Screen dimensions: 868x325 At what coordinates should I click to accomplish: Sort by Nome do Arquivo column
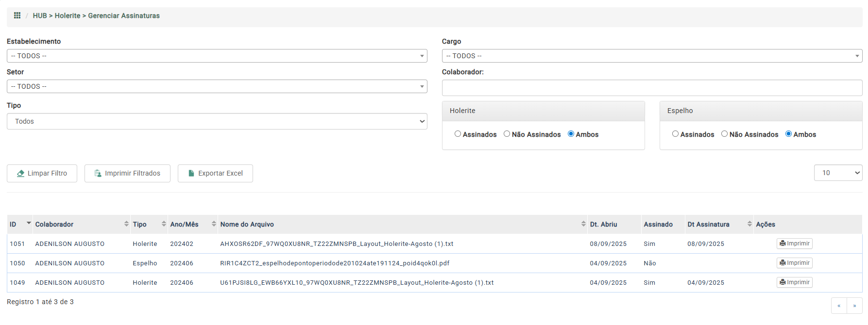coord(583,224)
